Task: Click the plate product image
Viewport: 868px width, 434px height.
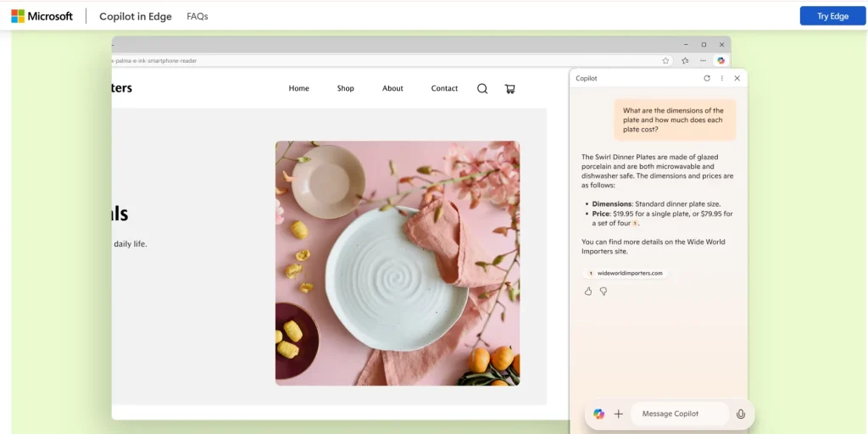Action: click(x=398, y=263)
